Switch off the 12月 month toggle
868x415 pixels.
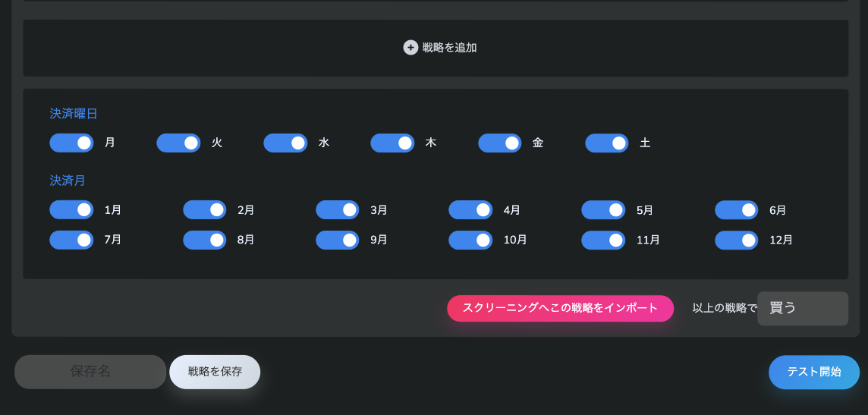(x=737, y=241)
